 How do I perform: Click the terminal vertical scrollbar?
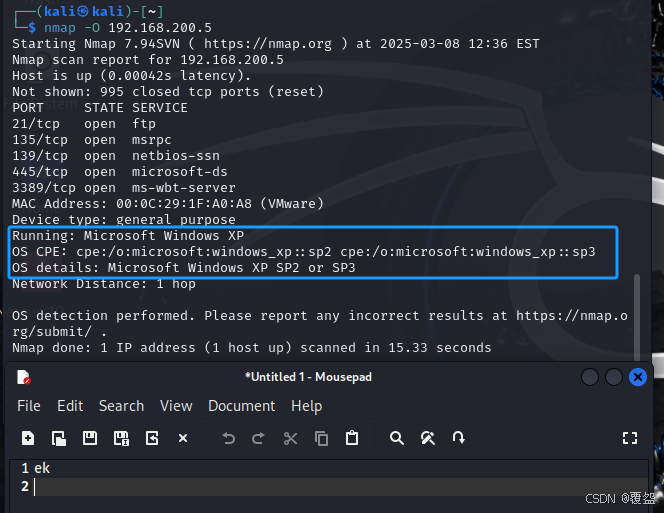636,318
